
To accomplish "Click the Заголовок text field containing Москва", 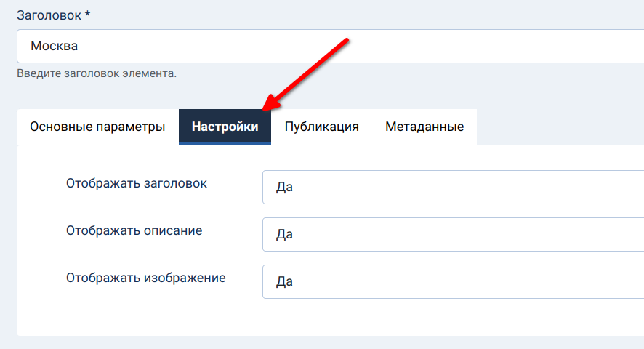I will coord(327,46).
